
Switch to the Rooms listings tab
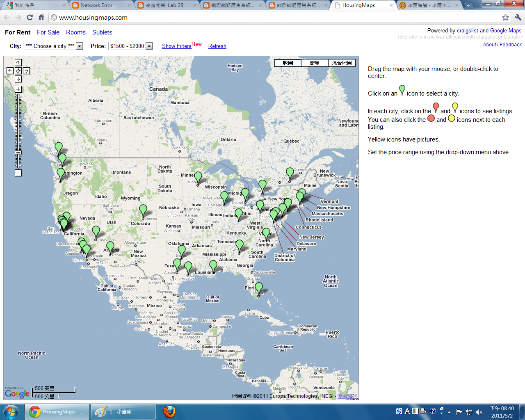76,32
